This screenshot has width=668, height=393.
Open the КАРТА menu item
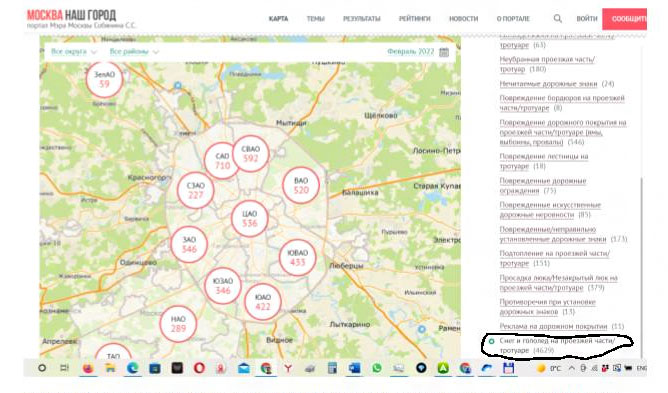pos(278,19)
